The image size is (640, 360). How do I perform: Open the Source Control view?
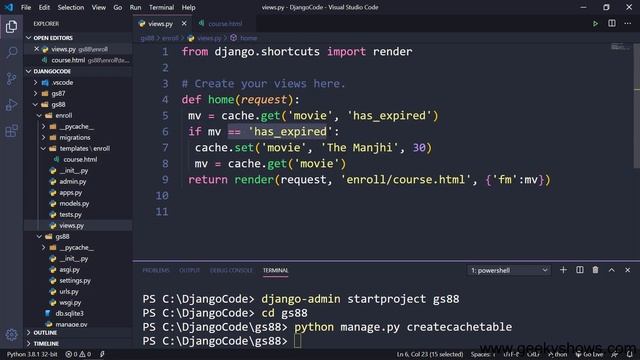click(x=11, y=78)
